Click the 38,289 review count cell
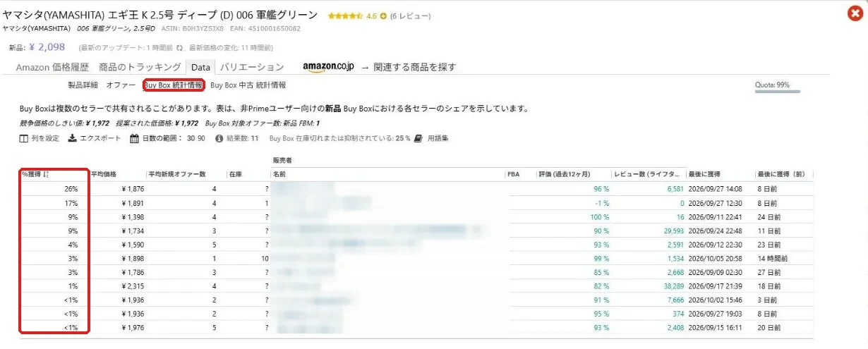The height and width of the screenshot is (349, 868). (x=673, y=286)
